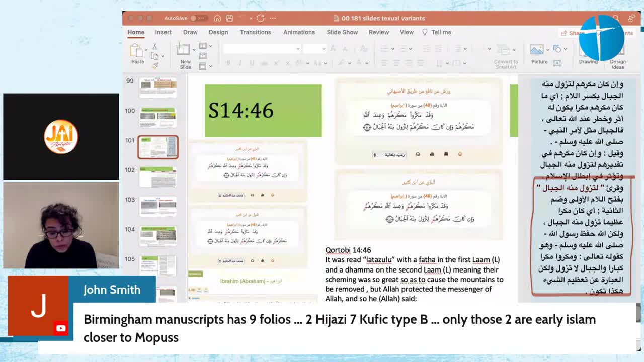Click the Drawing button in ribbon
Screen dimensions: 644x362
(x=588, y=54)
